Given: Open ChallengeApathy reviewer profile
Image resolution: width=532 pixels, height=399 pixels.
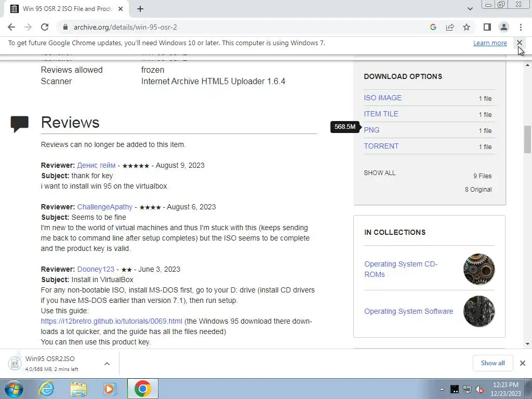Looking at the screenshot, I should click(104, 207).
